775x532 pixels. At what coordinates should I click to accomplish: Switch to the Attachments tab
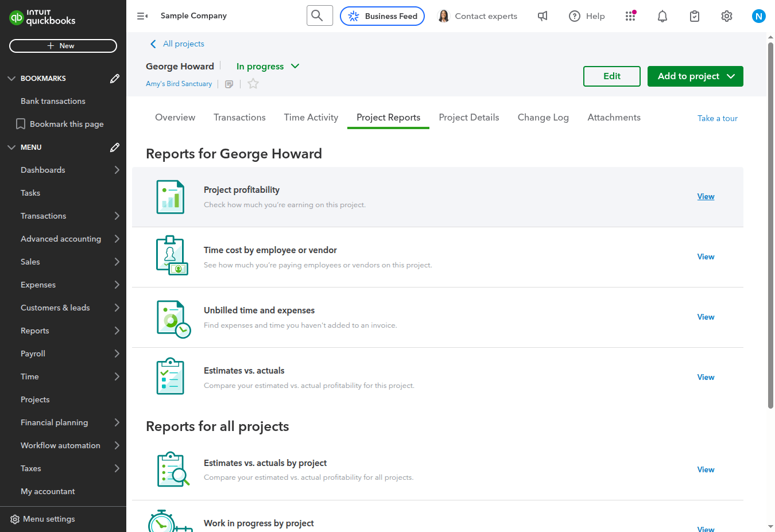pos(614,117)
